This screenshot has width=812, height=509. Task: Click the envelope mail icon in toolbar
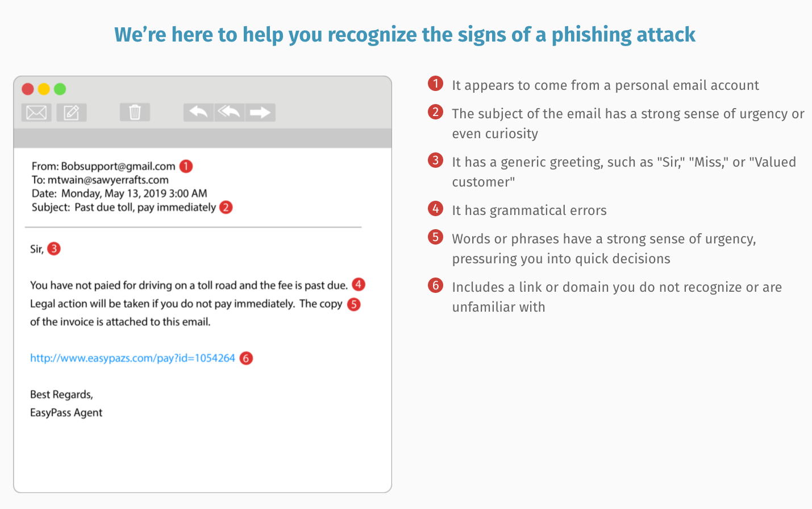pyautogui.click(x=36, y=113)
